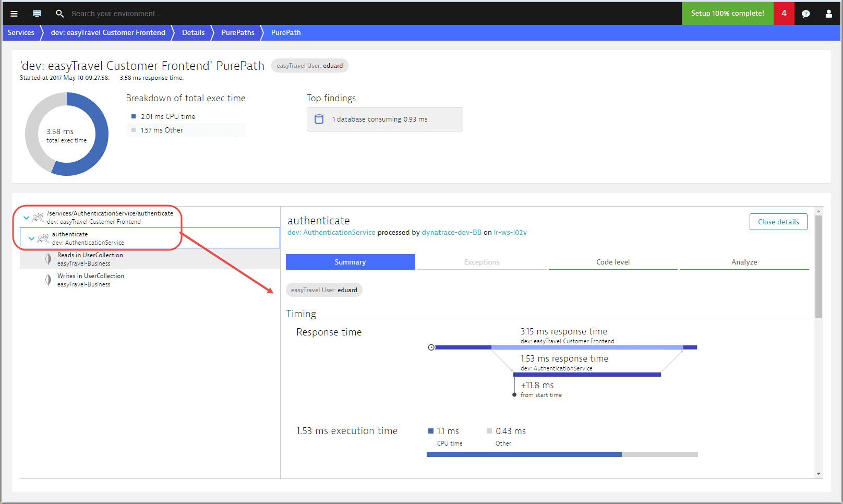
Task: Click the Tomcat icon of authenticate row
Action: pyautogui.click(x=43, y=238)
